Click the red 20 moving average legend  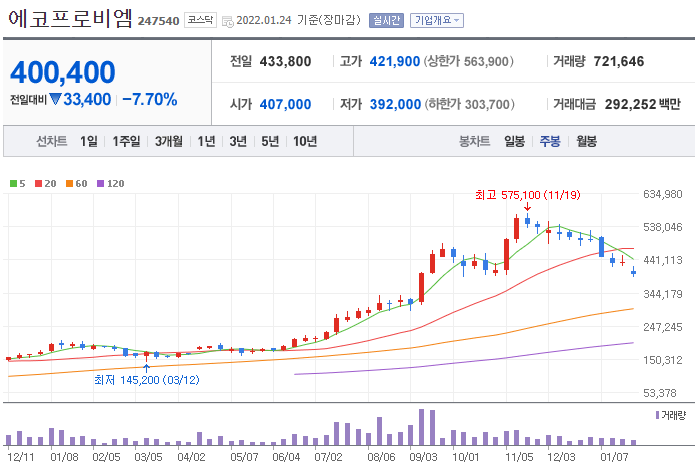[x=46, y=184]
